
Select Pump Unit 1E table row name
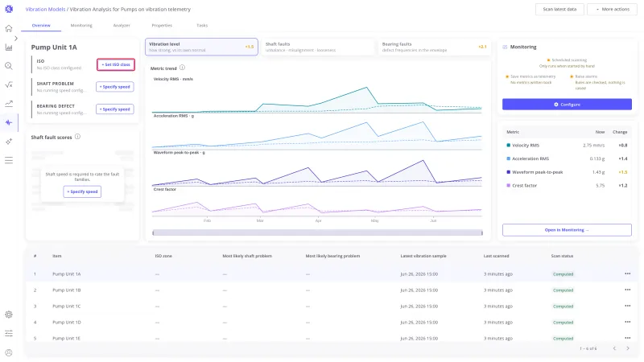[67, 338]
